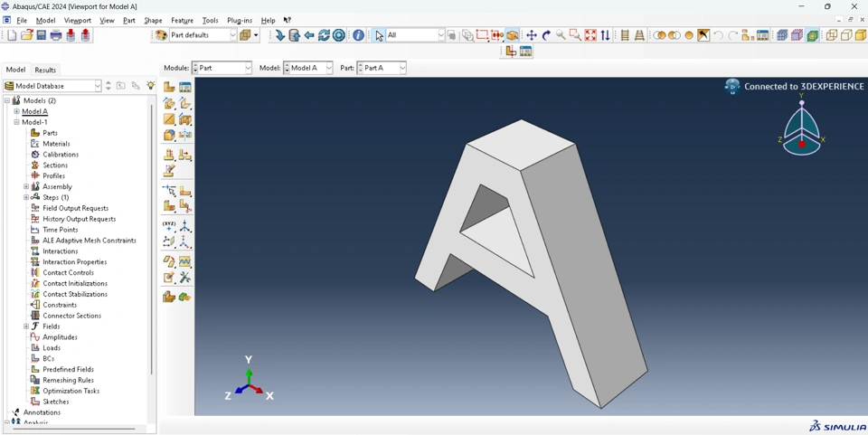
Task: Open the Feature menu
Action: [182, 21]
